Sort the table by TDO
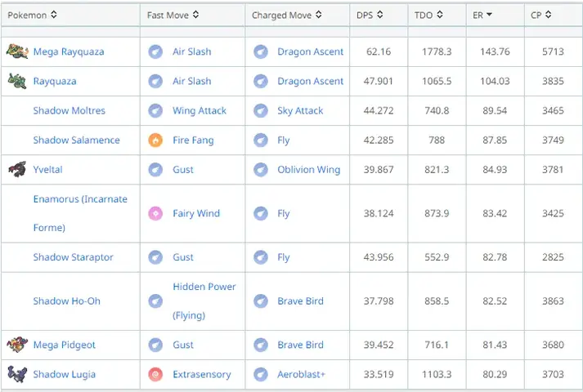Image resolution: width=583 pixels, height=392 pixels. click(429, 15)
